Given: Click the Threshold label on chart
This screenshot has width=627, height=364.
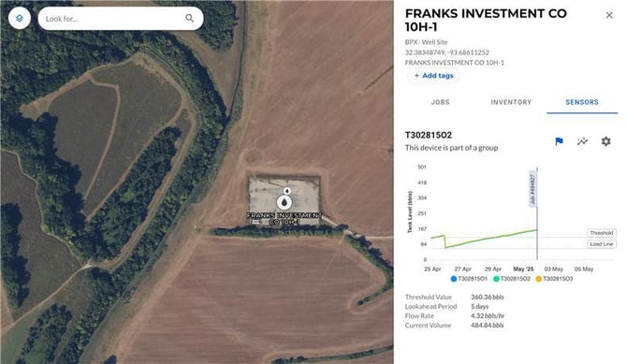Looking at the screenshot, I should (601, 233).
